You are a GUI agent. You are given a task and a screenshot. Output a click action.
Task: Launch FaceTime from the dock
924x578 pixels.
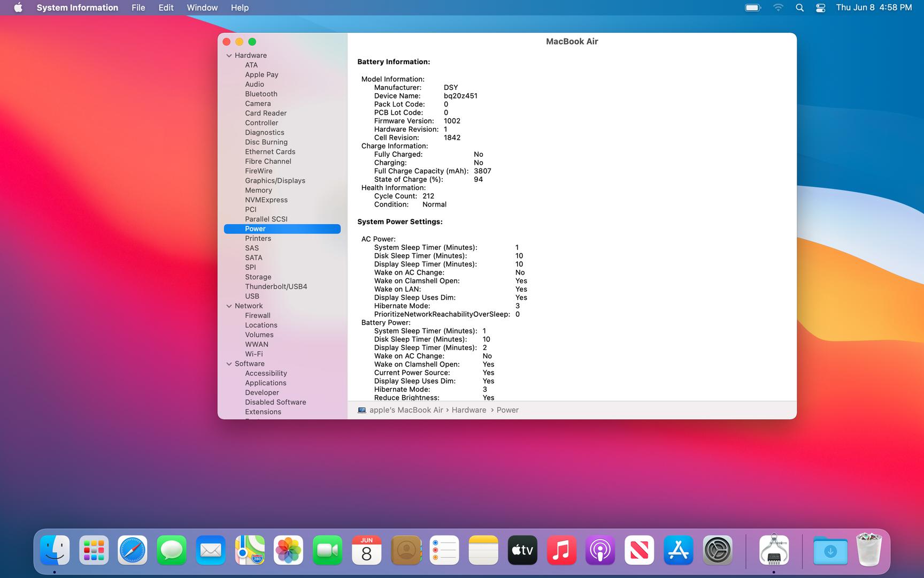[327, 550]
